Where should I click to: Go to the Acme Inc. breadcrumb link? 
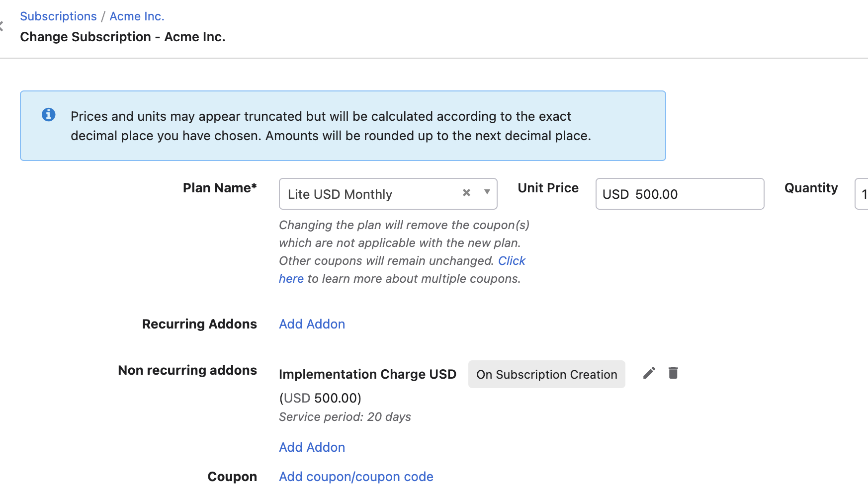137,16
